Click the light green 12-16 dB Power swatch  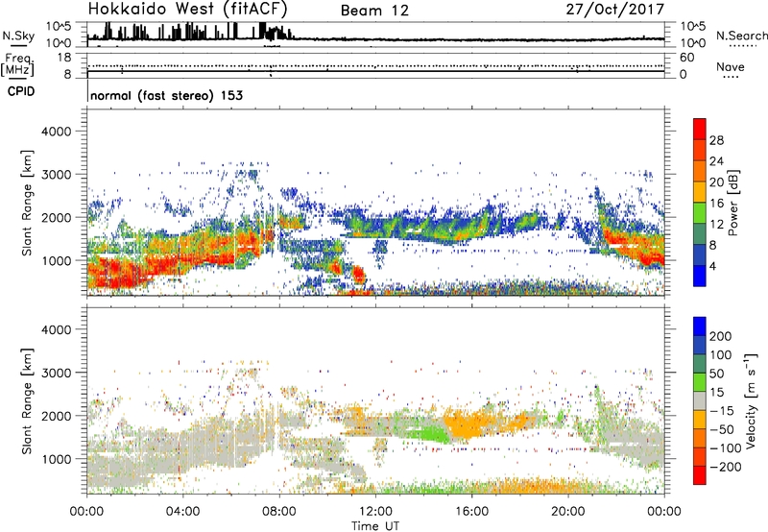700,213
